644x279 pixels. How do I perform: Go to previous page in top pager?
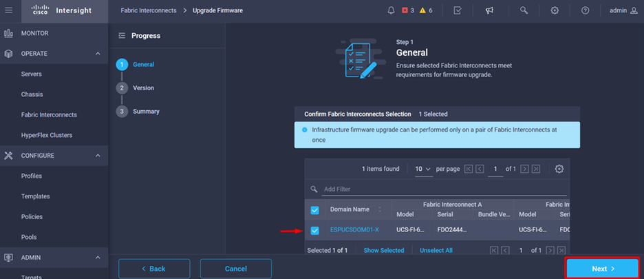click(x=480, y=169)
